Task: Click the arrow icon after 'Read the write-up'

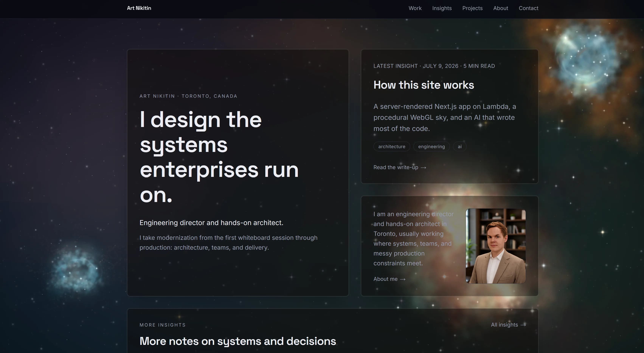Action: click(x=423, y=168)
